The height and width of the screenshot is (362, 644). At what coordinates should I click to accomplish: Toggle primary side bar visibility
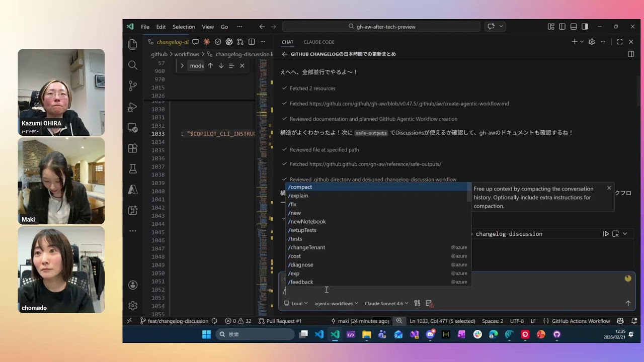click(562, 27)
